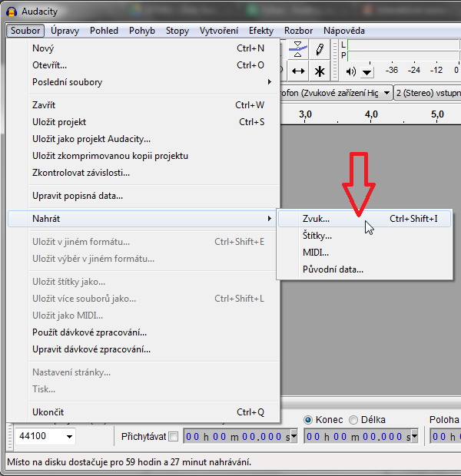This screenshot has height=476, width=461.
Task: Open selection start time format dropdown
Action: [x=294, y=437]
